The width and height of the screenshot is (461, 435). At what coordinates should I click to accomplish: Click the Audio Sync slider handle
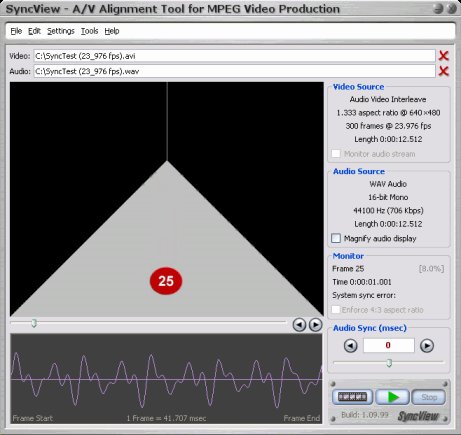coord(389,362)
